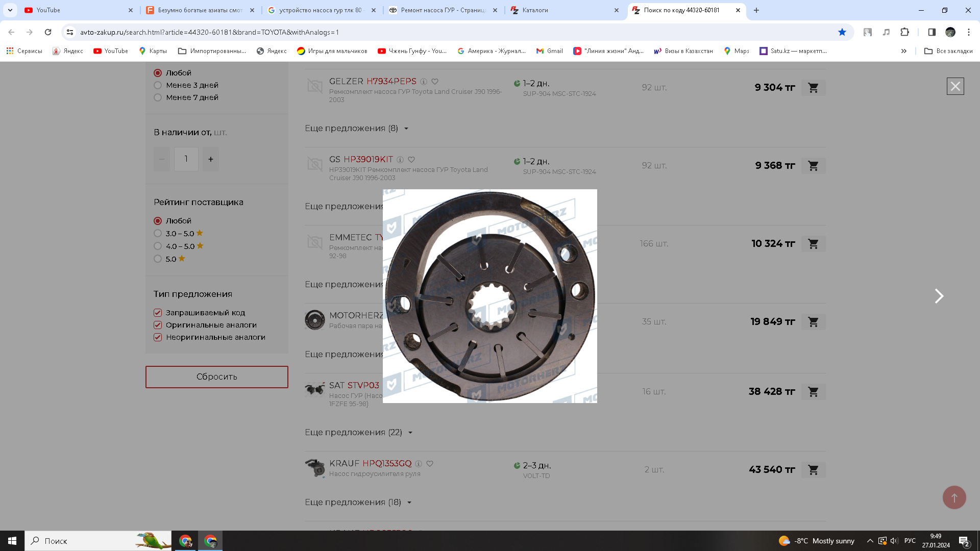The image size is (980, 551).
Task: Favorite KRAUF HPQ1353GQ with heart icon
Action: tap(430, 464)
